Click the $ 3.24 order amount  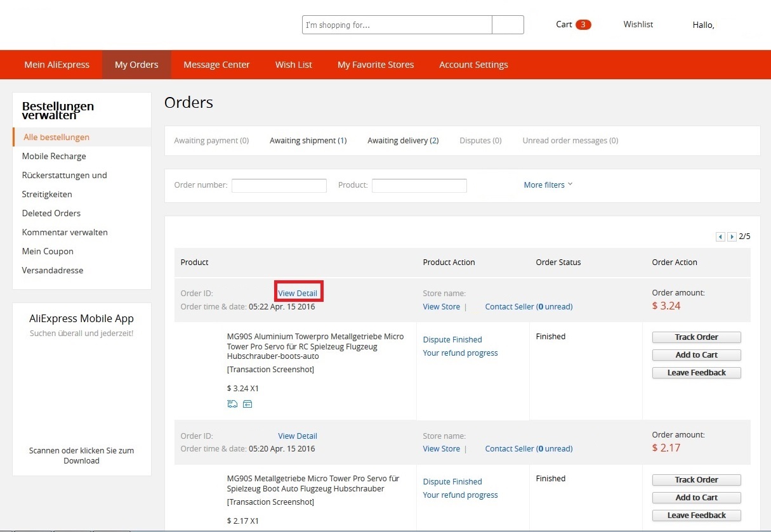[x=666, y=306]
